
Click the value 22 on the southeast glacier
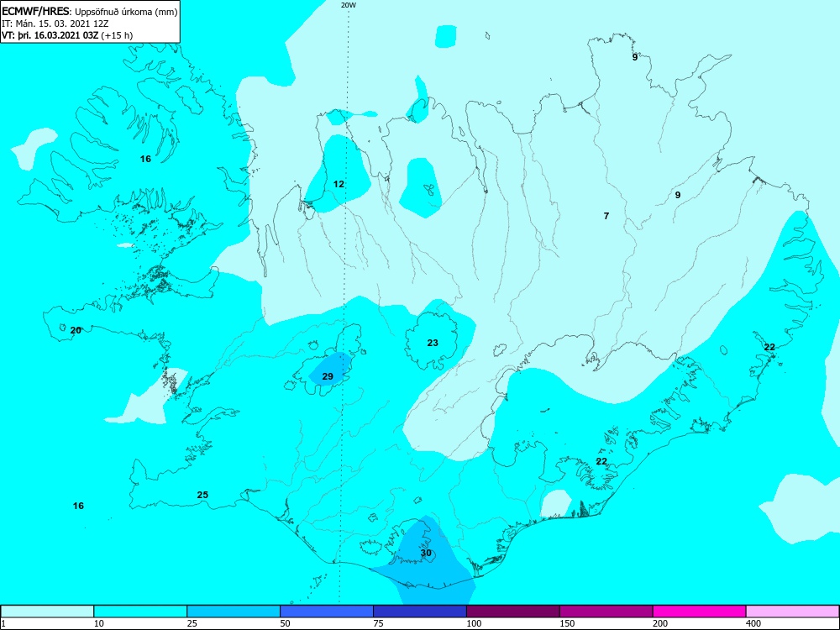click(601, 461)
